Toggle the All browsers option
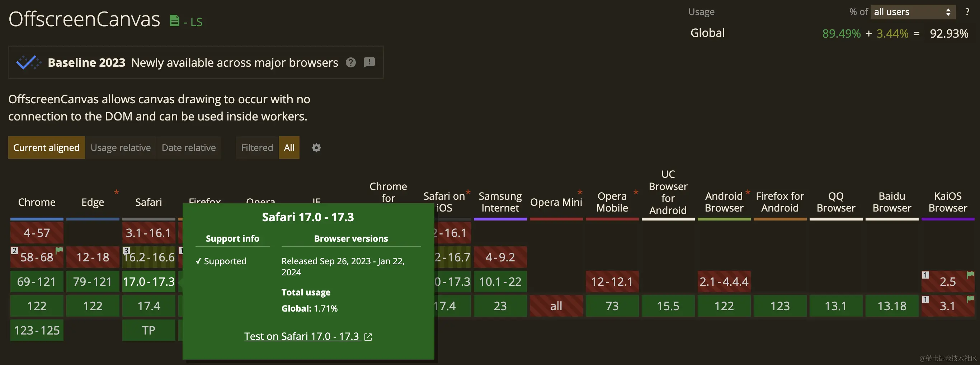The width and height of the screenshot is (980, 365). (289, 147)
